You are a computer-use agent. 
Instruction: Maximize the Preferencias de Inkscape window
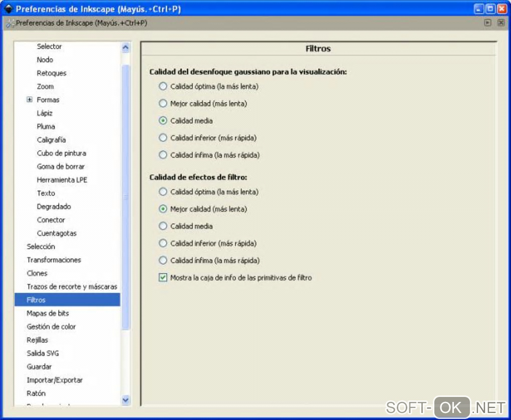coord(490,9)
